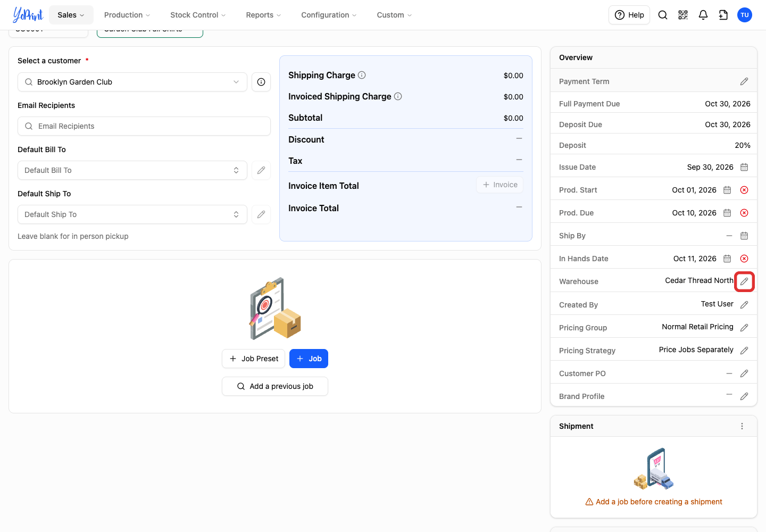Open the Configuration menu
766x532 pixels.
tap(329, 15)
